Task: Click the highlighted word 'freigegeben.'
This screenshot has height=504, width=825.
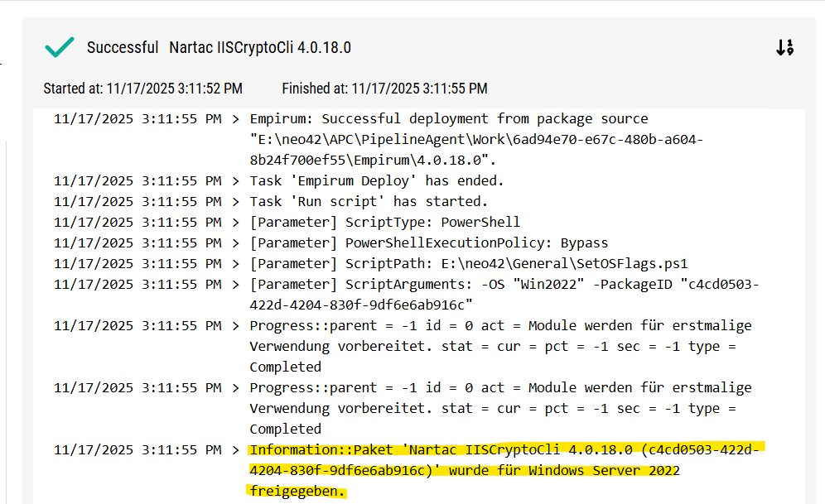Action: point(297,492)
